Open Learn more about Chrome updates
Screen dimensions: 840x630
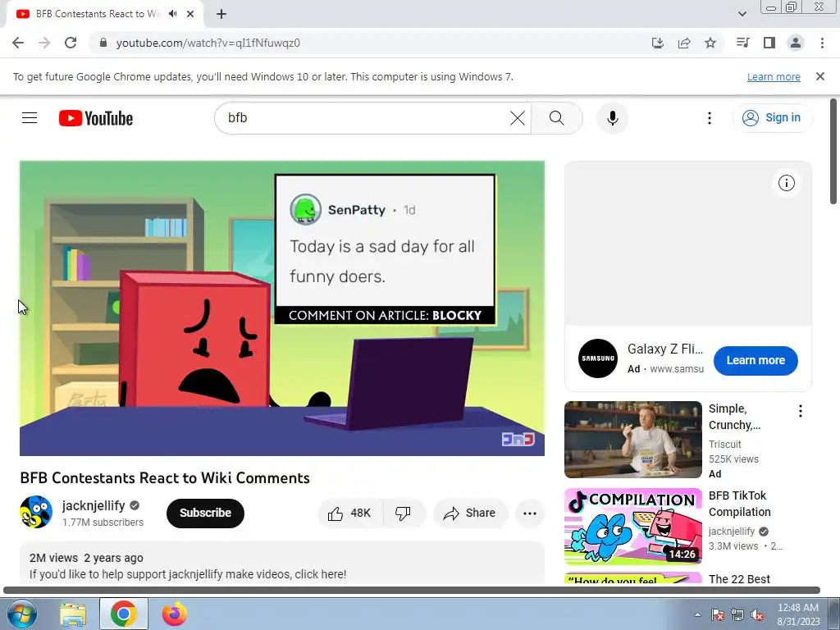[x=774, y=76]
